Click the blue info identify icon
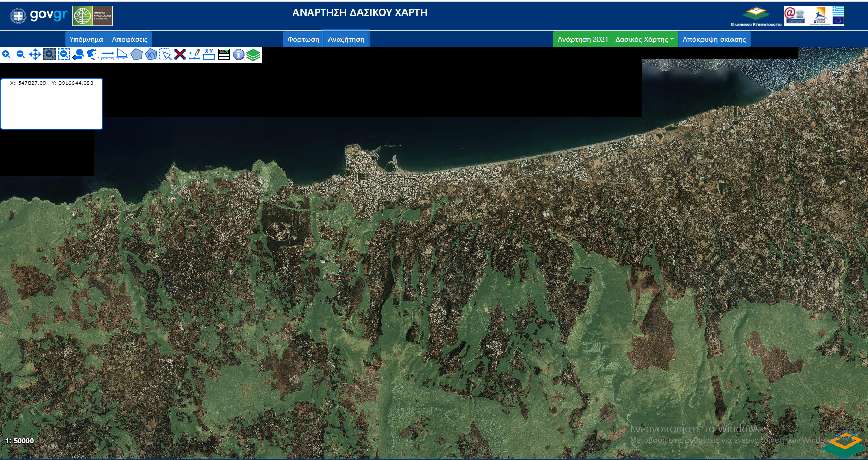Image resolution: width=868 pixels, height=460 pixels. pyautogui.click(x=238, y=54)
